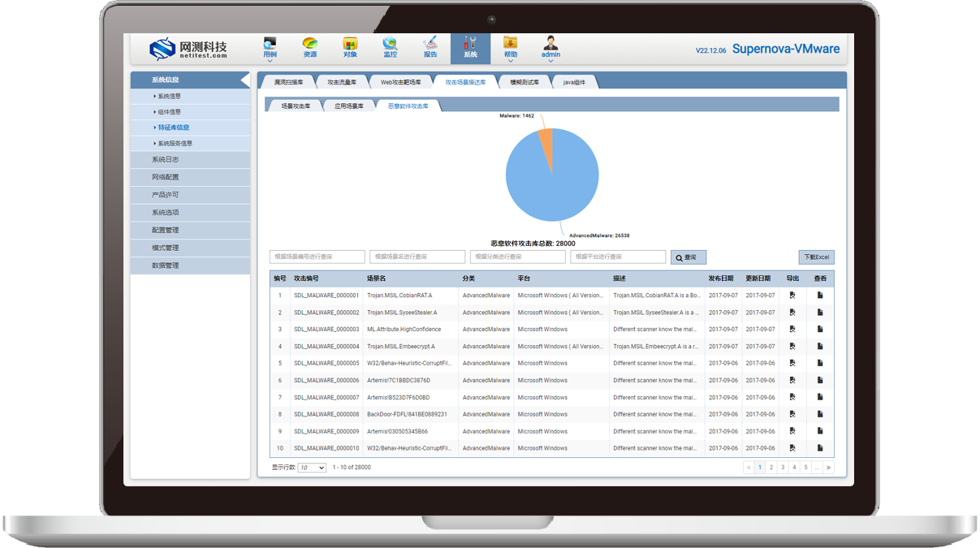
Task: Open the 监控 toolbar icon
Action: coord(391,47)
